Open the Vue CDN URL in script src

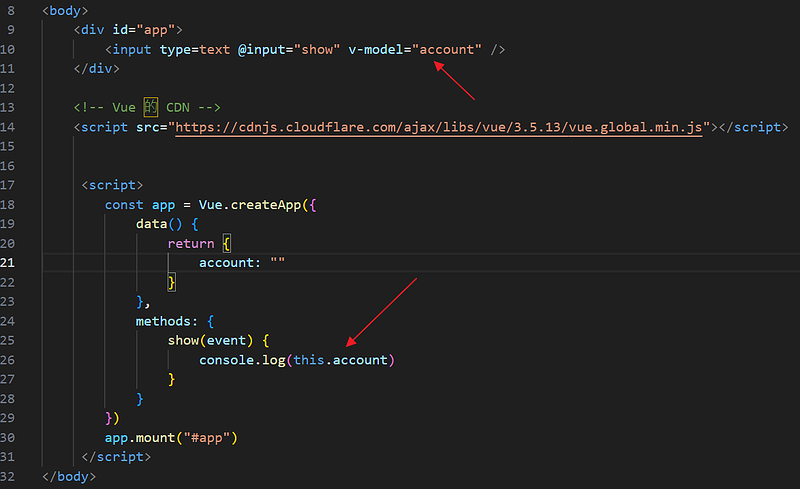440,127
